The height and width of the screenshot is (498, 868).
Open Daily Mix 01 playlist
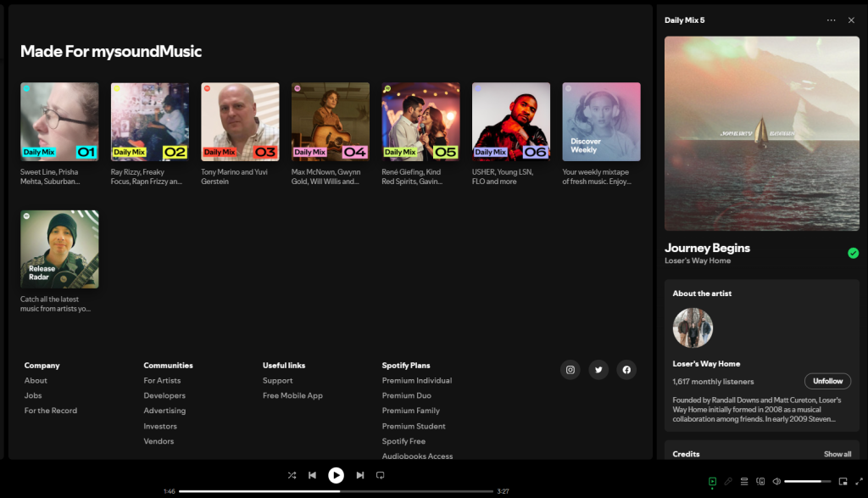click(x=59, y=122)
